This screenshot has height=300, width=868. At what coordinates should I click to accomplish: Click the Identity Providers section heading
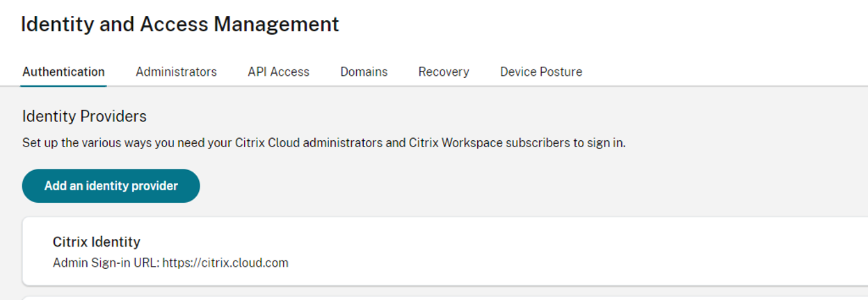[84, 116]
